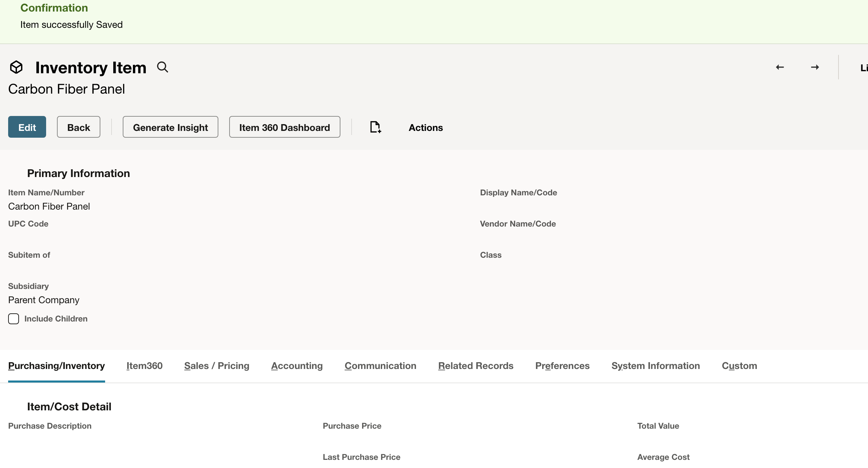Switch to the Preferences tab

coord(563,366)
